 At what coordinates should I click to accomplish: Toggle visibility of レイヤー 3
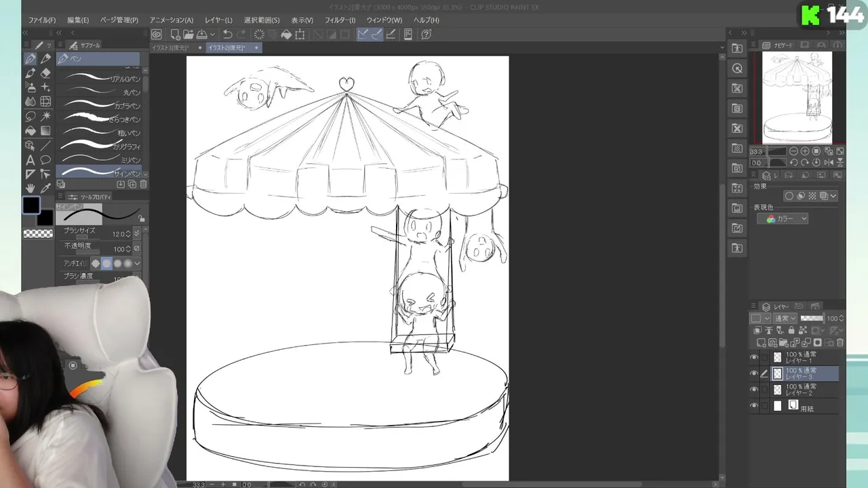pos(753,373)
